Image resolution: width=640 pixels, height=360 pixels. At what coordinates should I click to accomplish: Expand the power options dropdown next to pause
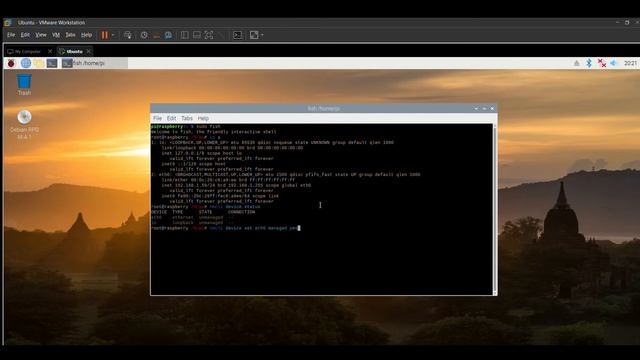[x=113, y=35]
